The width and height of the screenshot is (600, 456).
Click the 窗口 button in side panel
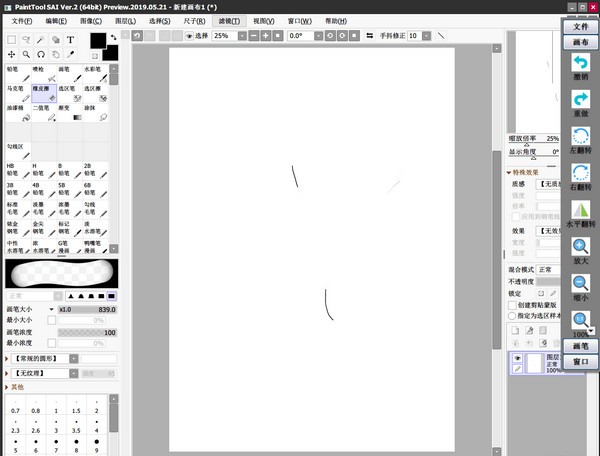coord(580,362)
